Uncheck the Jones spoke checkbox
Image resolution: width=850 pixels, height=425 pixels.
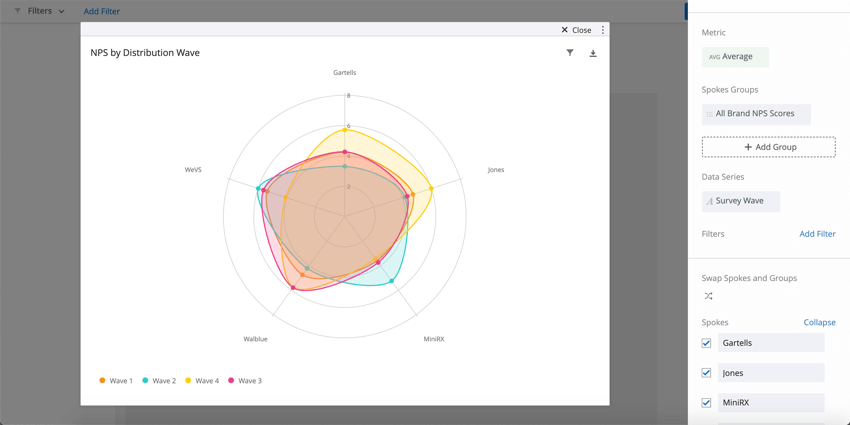click(x=707, y=373)
